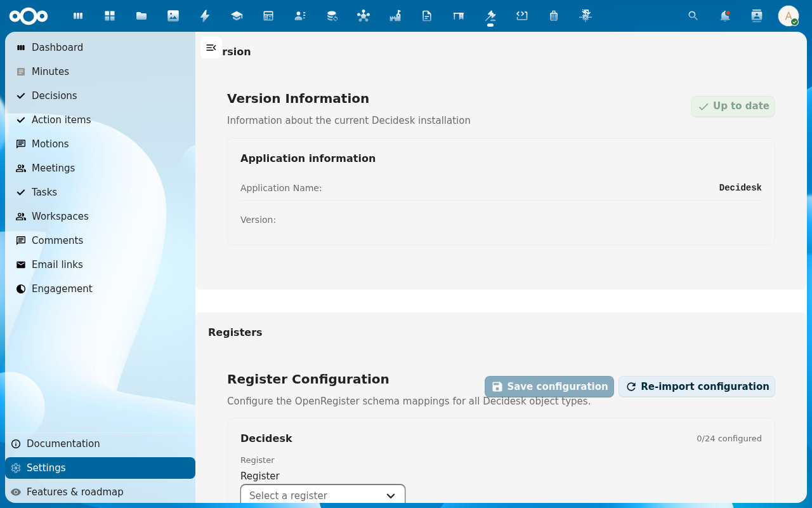Open the Photos app icon
This screenshot has height=508, width=812.
173,16
